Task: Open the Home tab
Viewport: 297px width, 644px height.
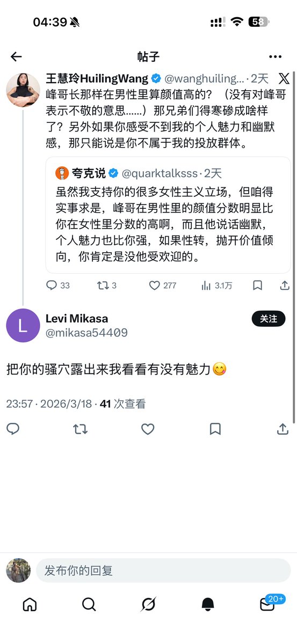Action: (30, 604)
